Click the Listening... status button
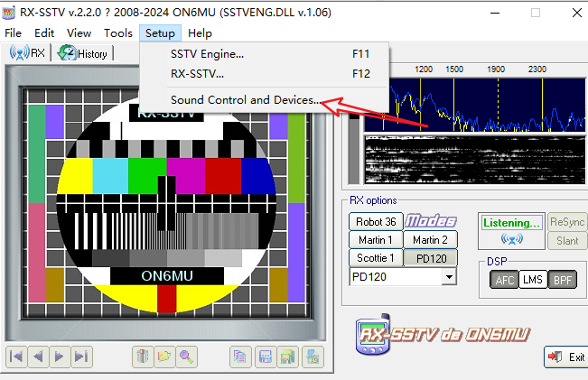The image size is (588, 380). (512, 223)
